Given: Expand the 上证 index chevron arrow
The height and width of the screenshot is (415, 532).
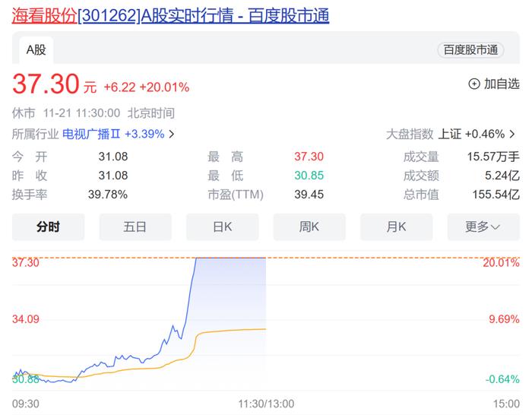Looking at the screenshot, I should point(512,134).
